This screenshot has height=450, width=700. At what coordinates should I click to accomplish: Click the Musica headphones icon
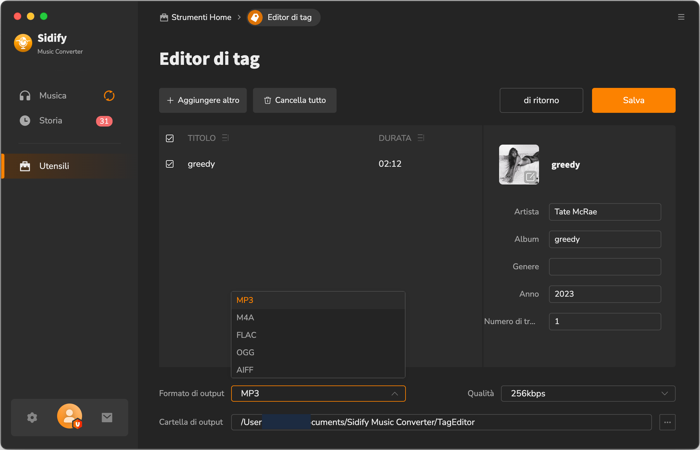tap(25, 96)
